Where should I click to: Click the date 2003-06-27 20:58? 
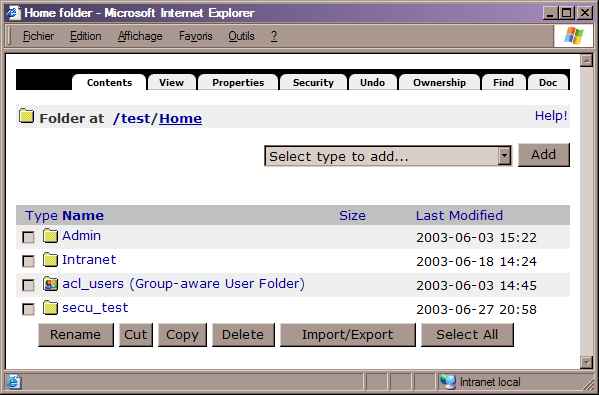coord(476,310)
